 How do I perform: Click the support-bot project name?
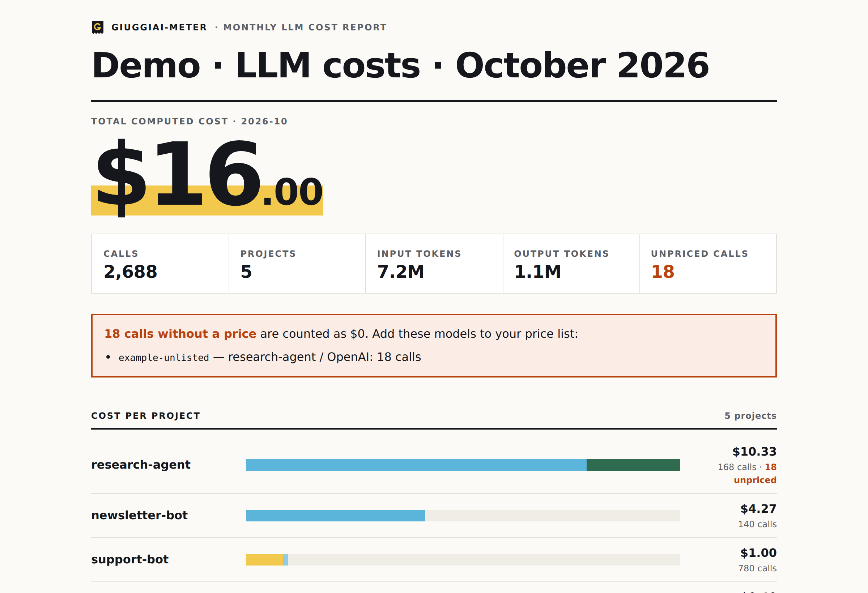[129, 559]
